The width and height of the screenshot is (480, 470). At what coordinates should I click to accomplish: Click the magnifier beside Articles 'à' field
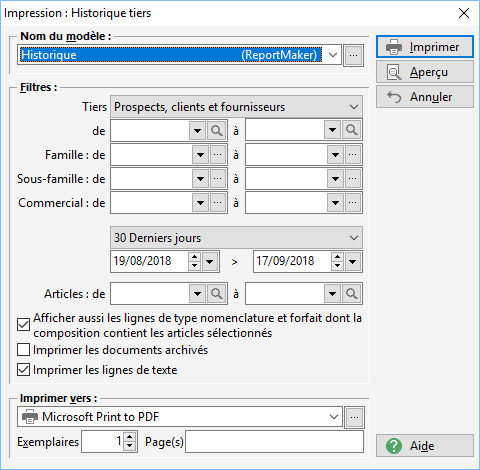coord(352,294)
